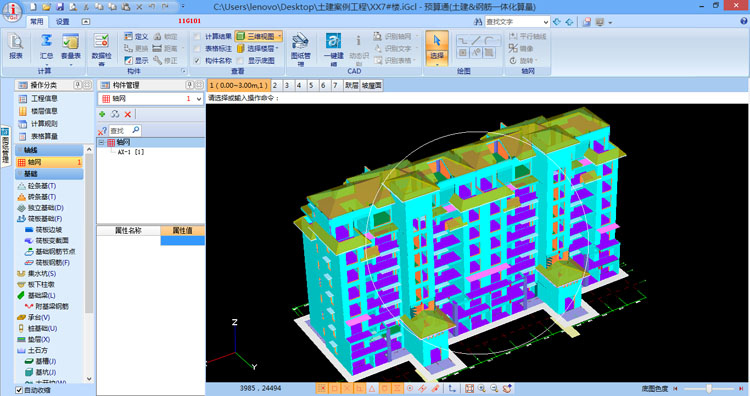The image size is (750, 396).
Task: Click the 汇总 summary calculation icon
Action: [46, 46]
